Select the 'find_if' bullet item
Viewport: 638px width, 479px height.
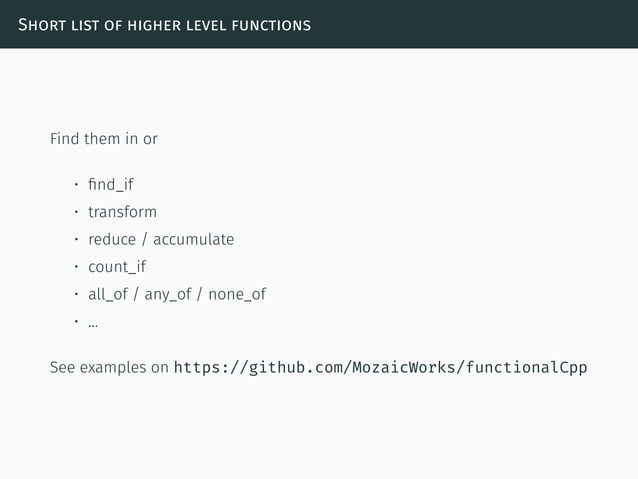[x=111, y=185]
